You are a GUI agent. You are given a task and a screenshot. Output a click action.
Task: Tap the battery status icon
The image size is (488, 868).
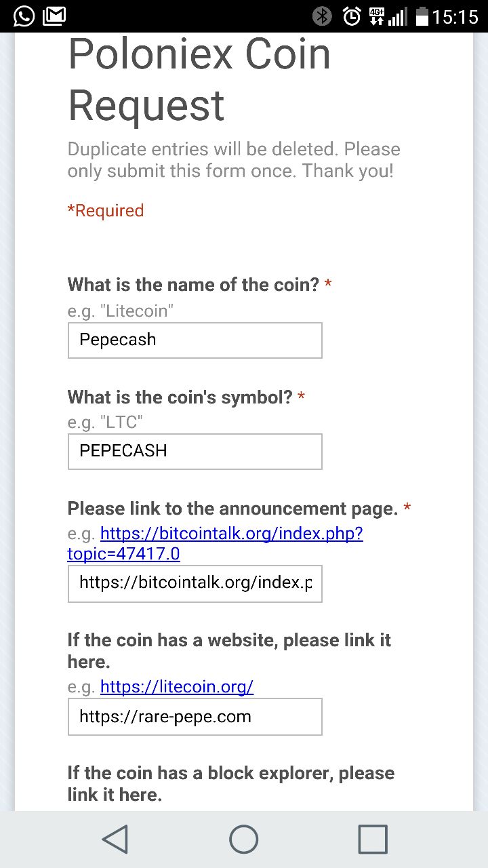[x=422, y=16]
